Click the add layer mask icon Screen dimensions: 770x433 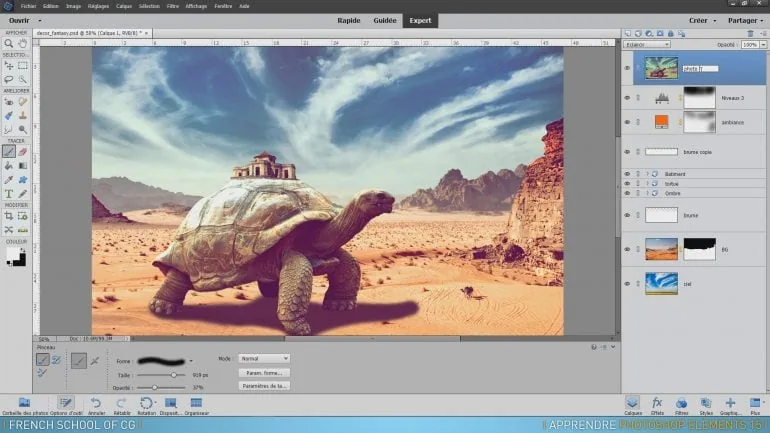tap(660, 33)
